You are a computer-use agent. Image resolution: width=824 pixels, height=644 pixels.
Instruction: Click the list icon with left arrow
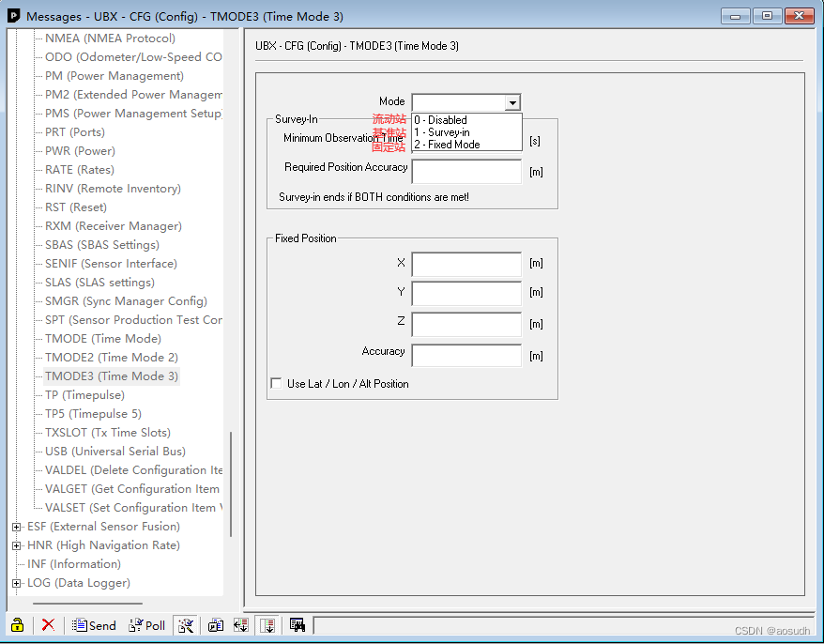point(241,625)
